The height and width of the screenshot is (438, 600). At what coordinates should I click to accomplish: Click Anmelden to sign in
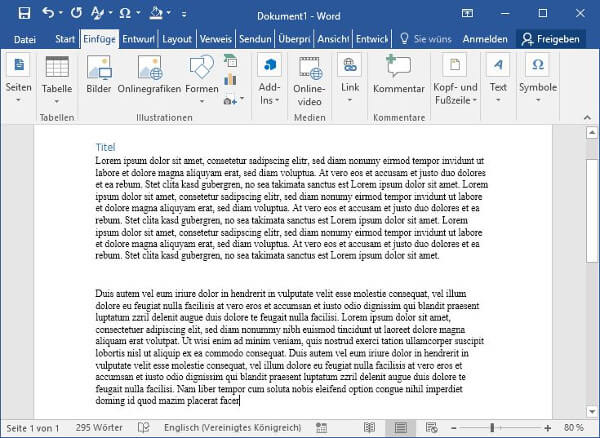click(485, 39)
